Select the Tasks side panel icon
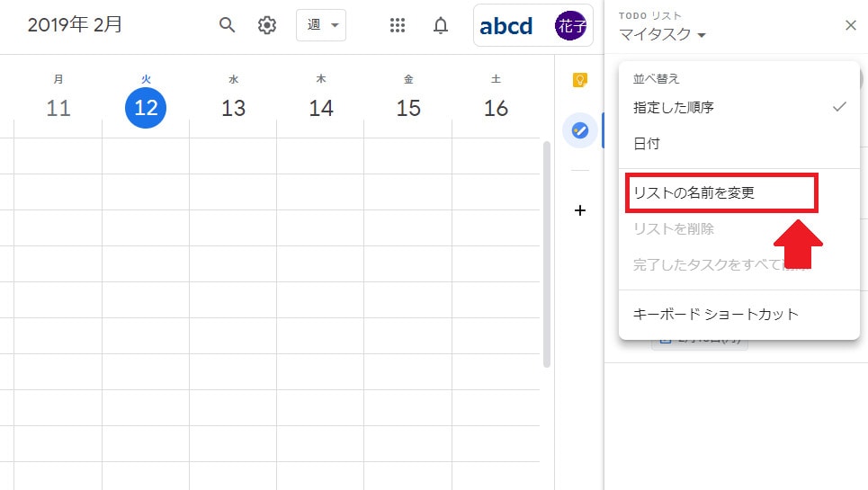The width and height of the screenshot is (868, 490). 580,131
